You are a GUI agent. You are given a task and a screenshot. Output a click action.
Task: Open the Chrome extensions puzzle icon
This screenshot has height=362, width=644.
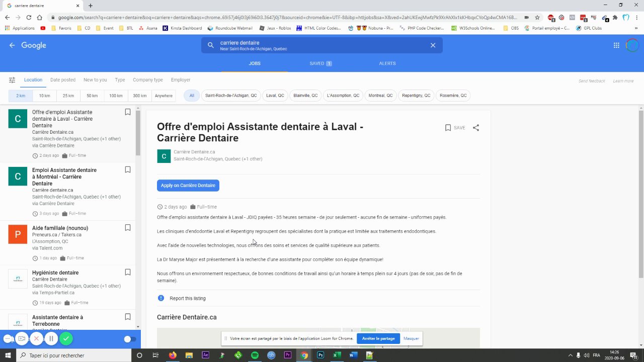coord(615,17)
